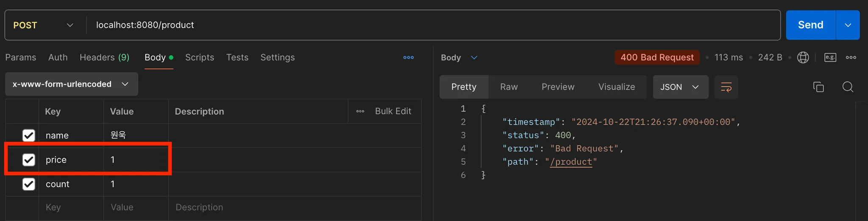Image resolution: width=868 pixels, height=221 pixels.
Task: Click the network globe icon
Action: click(803, 58)
